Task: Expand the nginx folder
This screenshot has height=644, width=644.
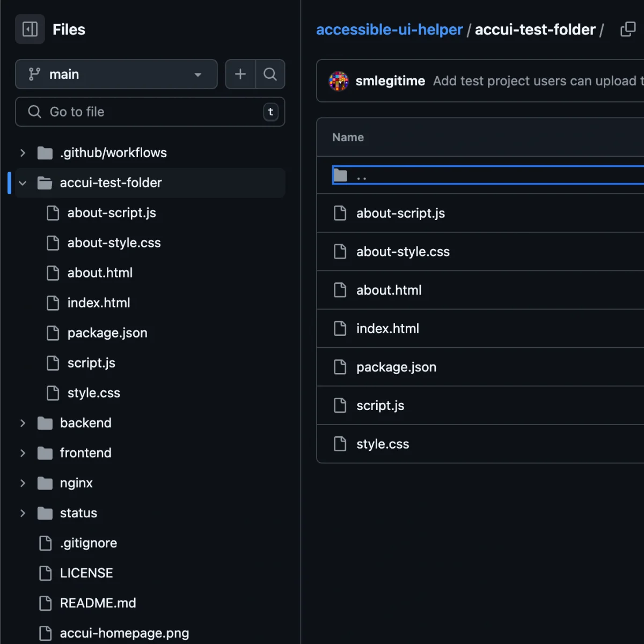Action: click(23, 484)
